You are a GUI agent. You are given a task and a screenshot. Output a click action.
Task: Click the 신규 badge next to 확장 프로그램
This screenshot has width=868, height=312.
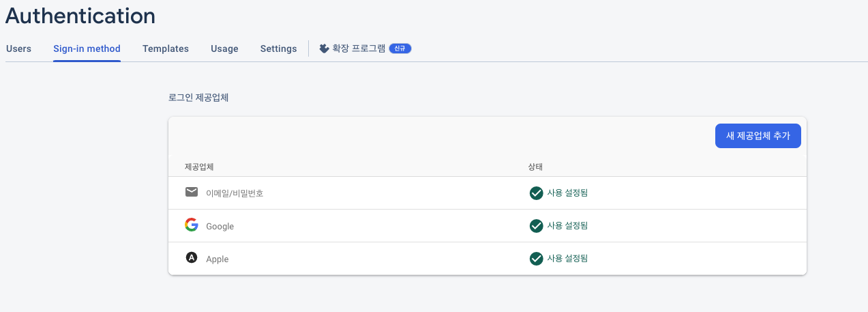pyautogui.click(x=400, y=48)
